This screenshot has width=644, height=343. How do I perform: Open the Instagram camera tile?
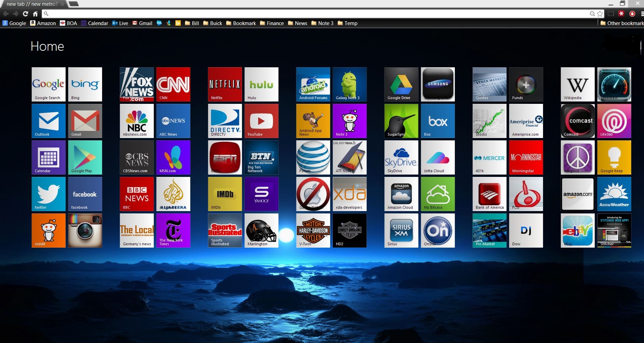point(85,230)
